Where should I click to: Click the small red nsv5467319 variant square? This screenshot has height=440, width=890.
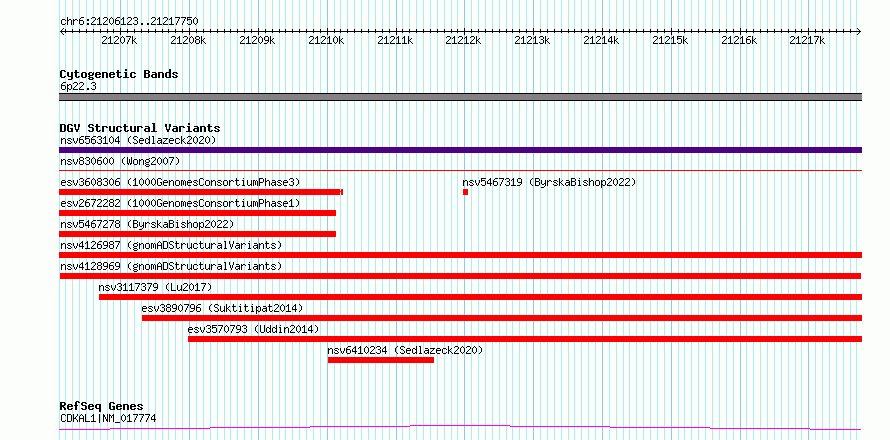point(465,192)
